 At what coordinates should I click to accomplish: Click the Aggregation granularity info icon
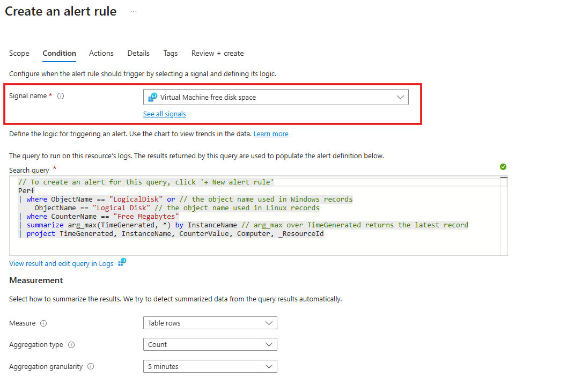tap(91, 366)
